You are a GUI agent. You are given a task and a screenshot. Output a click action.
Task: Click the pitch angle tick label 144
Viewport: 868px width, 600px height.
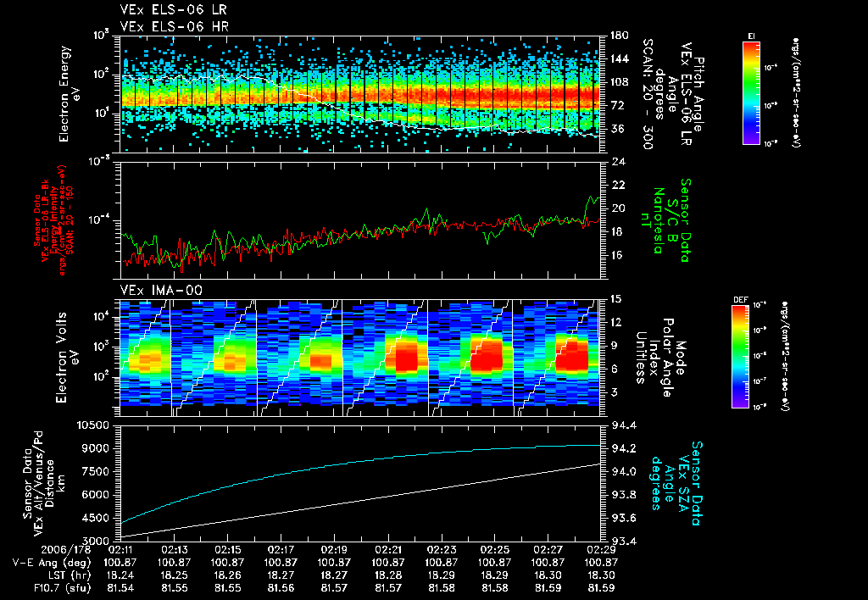coord(619,58)
